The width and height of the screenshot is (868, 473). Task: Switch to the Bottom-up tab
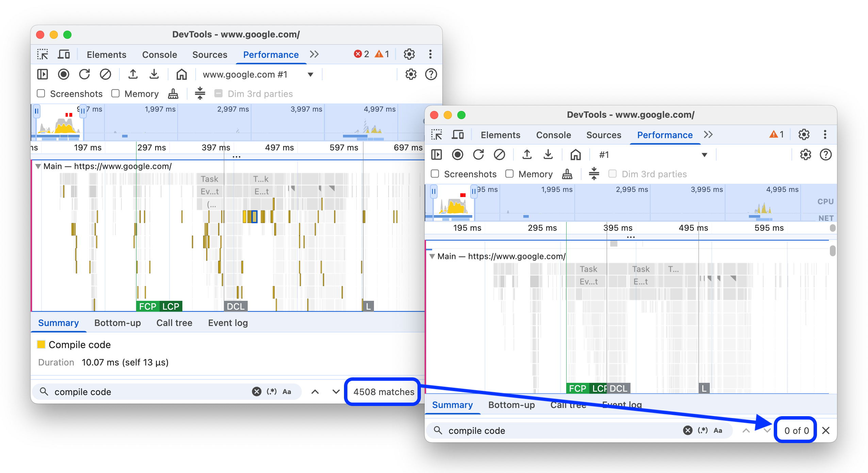tap(117, 323)
